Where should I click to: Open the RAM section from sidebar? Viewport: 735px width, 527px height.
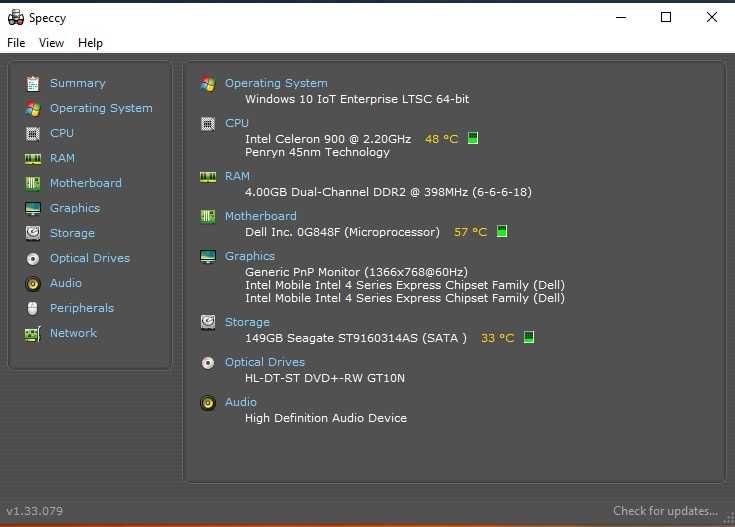[62, 158]
